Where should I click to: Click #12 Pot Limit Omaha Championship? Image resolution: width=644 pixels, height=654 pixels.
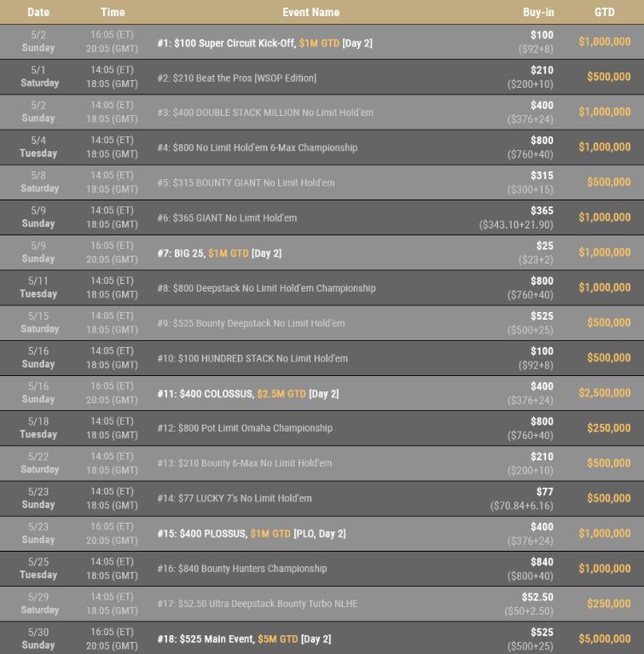click(245, 428)
